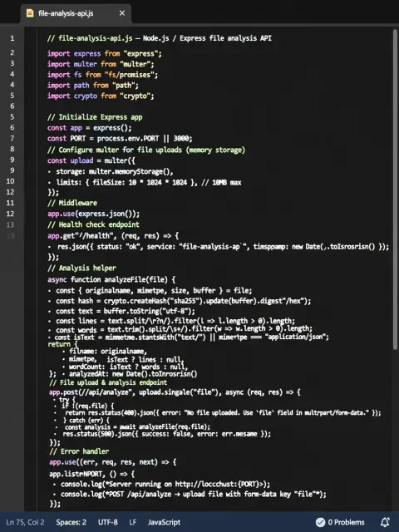Click the line 'const app = express();'
Viewport: 399px width, 532px height.
click(90, 128)
